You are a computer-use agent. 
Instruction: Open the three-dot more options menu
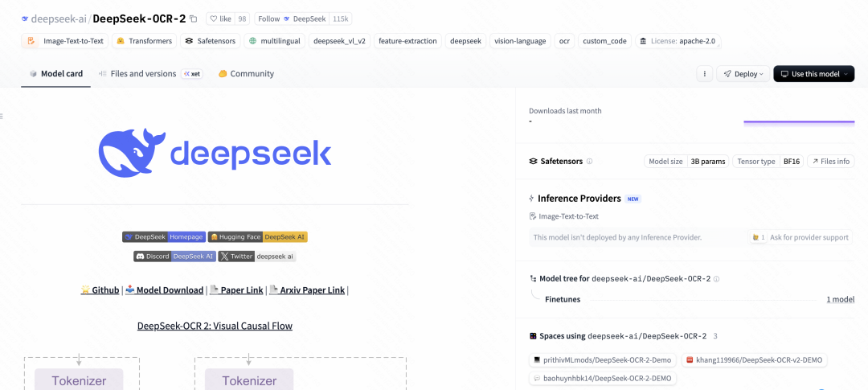coord(704,74)
